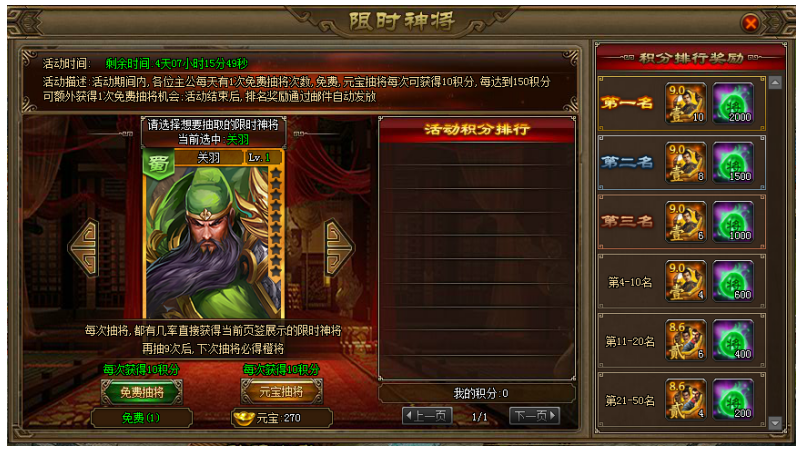Viewport: 796px width, 467px height.
Task: Click the 第11-20名 8.6 general card
Action: (685, 340)
